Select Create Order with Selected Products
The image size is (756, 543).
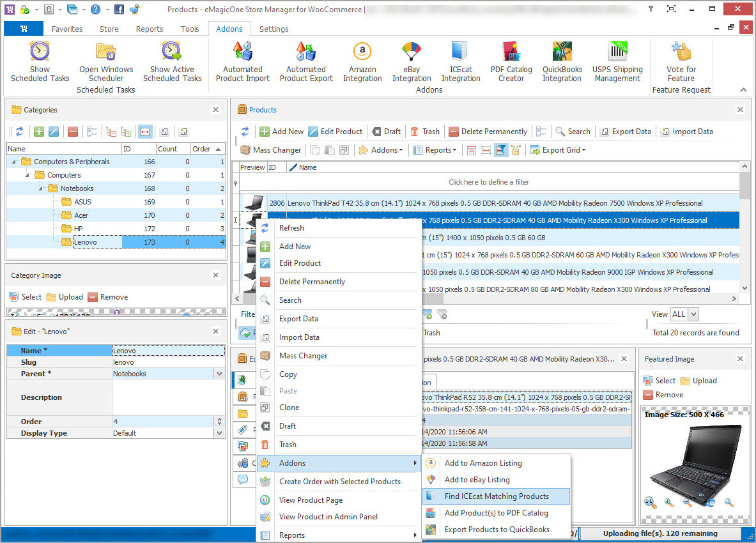(x=339, y=482)
